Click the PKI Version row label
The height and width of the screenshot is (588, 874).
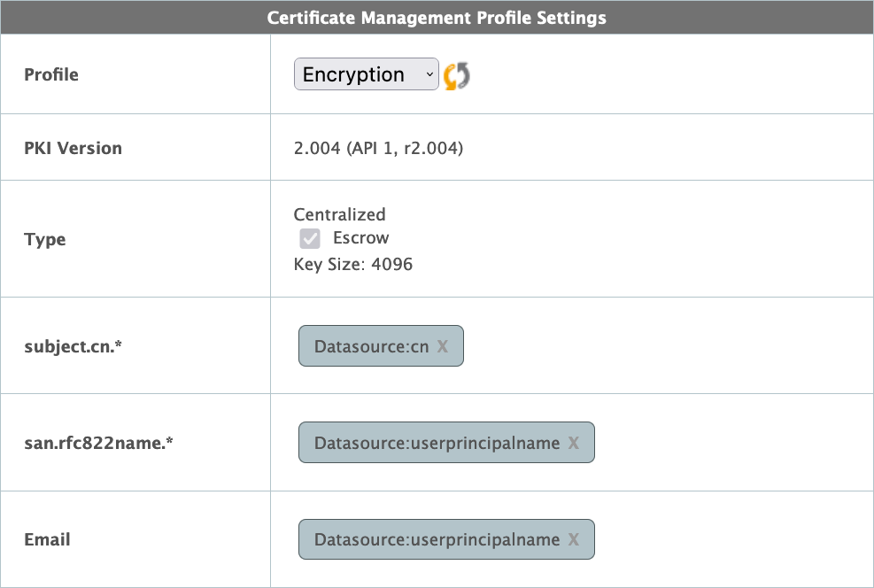pos(73,148)
